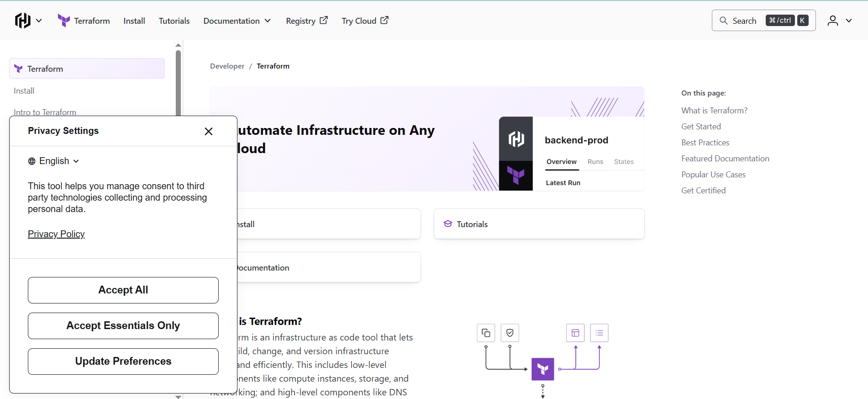Click the Update Preferences button
The width and height of the screenshot is (868, 399).
point(123,362)
